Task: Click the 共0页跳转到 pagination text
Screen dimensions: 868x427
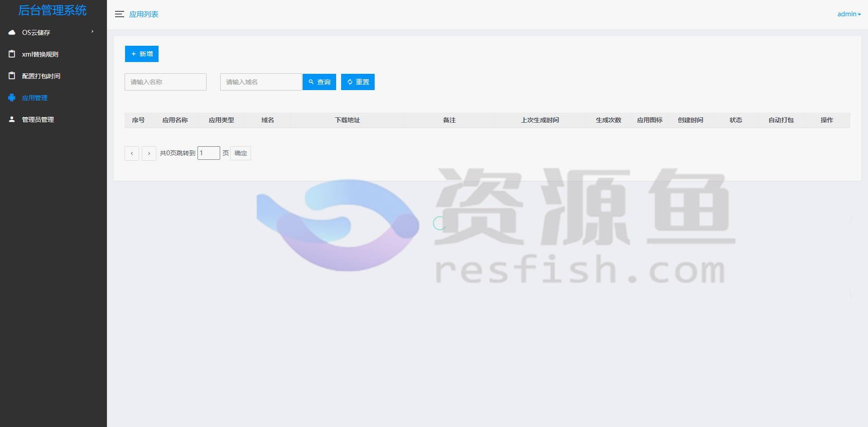Action: coord(178,153)
